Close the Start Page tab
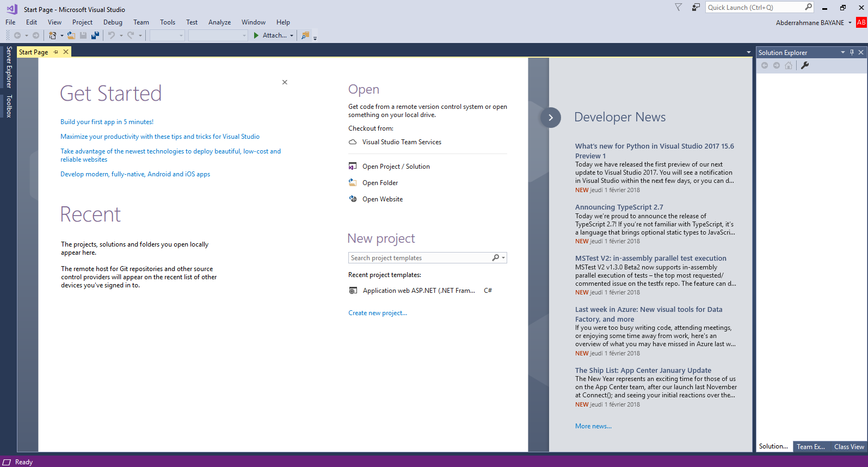 [66, 52]
